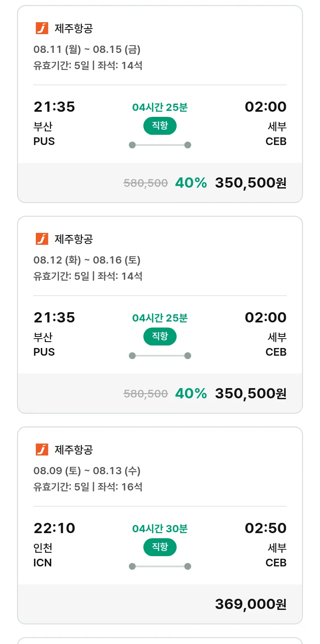Tap the 직항 badge on the 08.12 flight
The width and height of the screenshot is (320, 644).
160,337
